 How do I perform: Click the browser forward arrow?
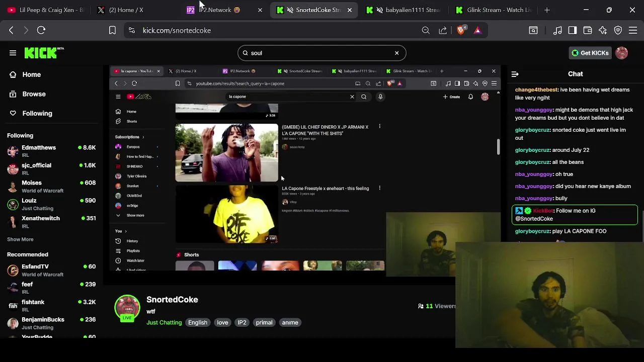26,30
